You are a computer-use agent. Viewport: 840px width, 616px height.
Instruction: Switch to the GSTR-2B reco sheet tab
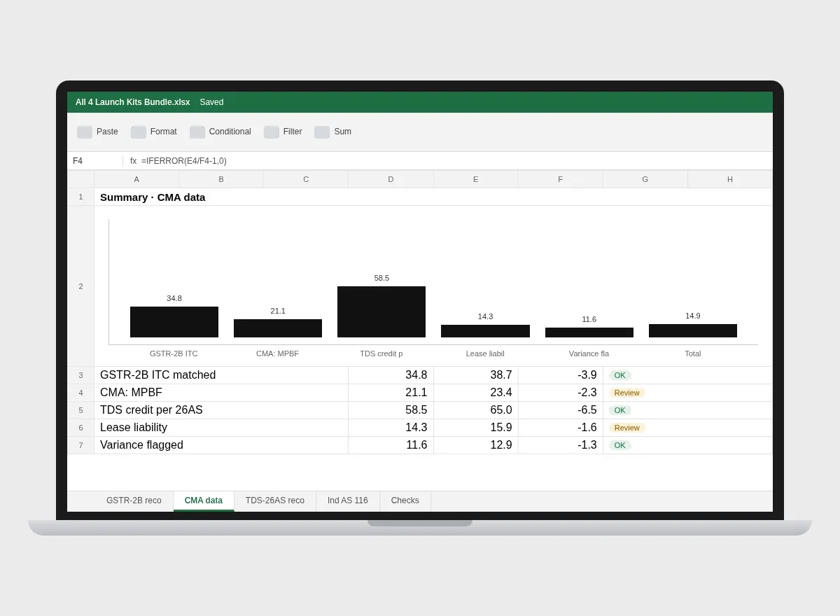tap(134, 500)
